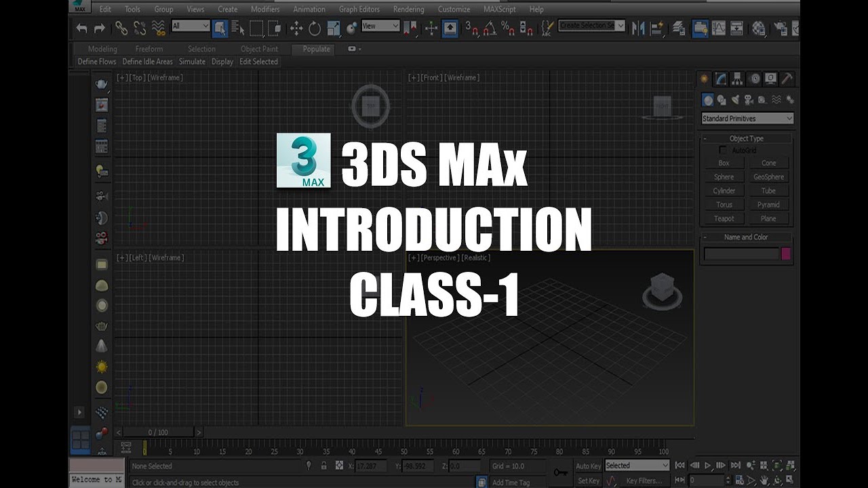Toggle the Percent Snap button
868x488 pixels.
508,28
